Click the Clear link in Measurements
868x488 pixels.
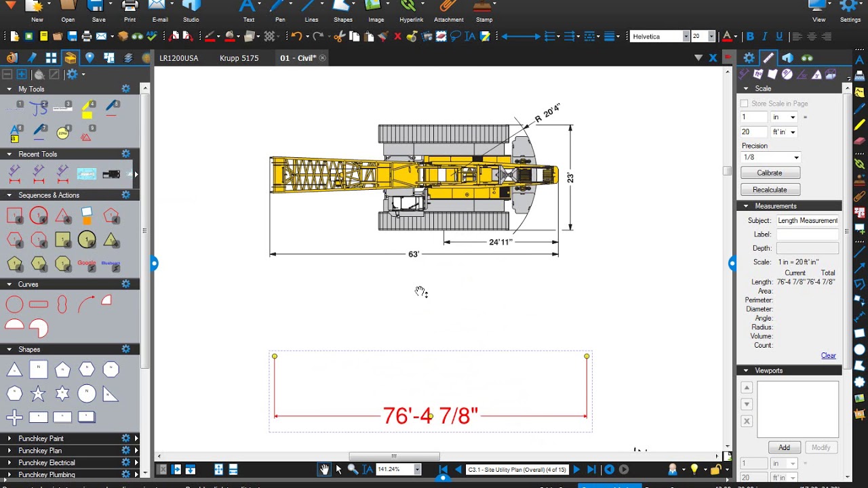pyautogui.click(x=829, y=355)
